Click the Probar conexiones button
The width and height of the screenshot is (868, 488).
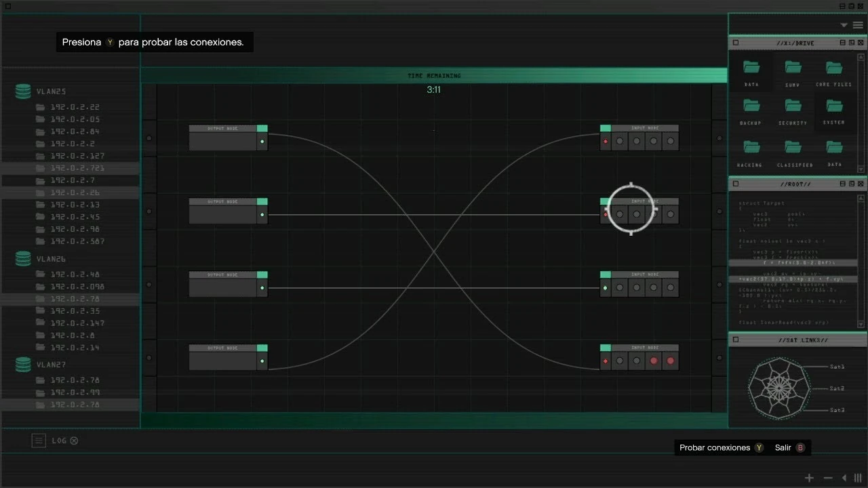722,447
